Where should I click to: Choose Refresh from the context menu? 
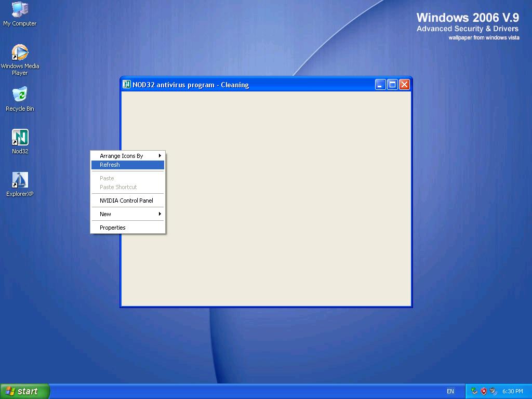[128, 165]
